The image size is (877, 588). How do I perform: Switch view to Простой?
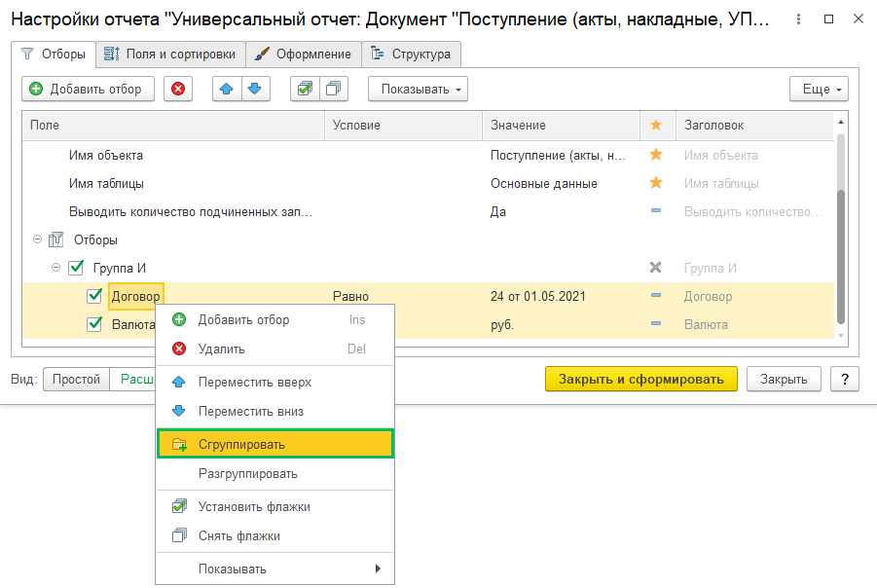[76, 379]
